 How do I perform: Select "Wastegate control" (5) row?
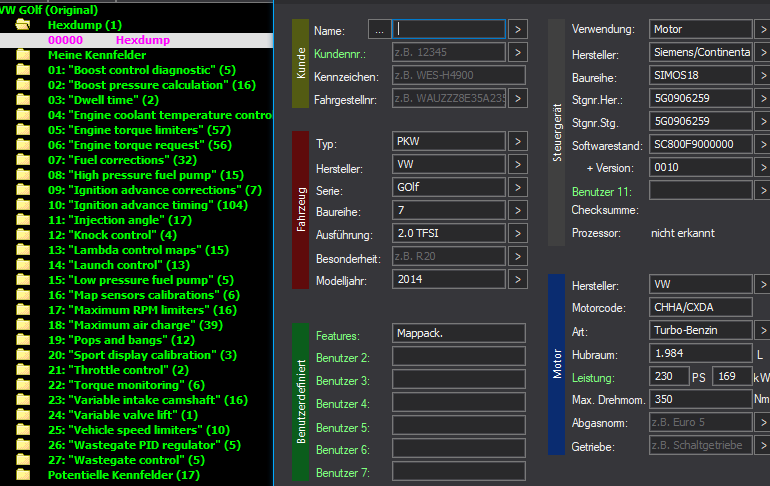pos(126,460)
